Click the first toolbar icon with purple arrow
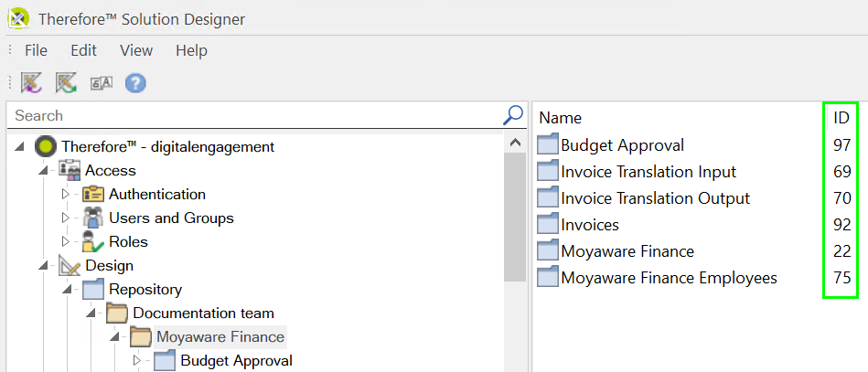The image size is (868, 372). click(x=32, y=83)
